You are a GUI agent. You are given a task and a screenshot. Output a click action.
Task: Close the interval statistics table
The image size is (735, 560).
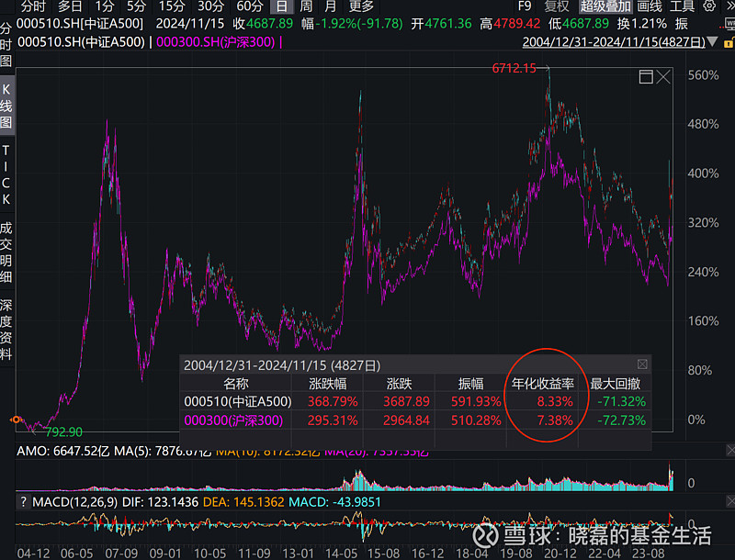click(642, 364)
